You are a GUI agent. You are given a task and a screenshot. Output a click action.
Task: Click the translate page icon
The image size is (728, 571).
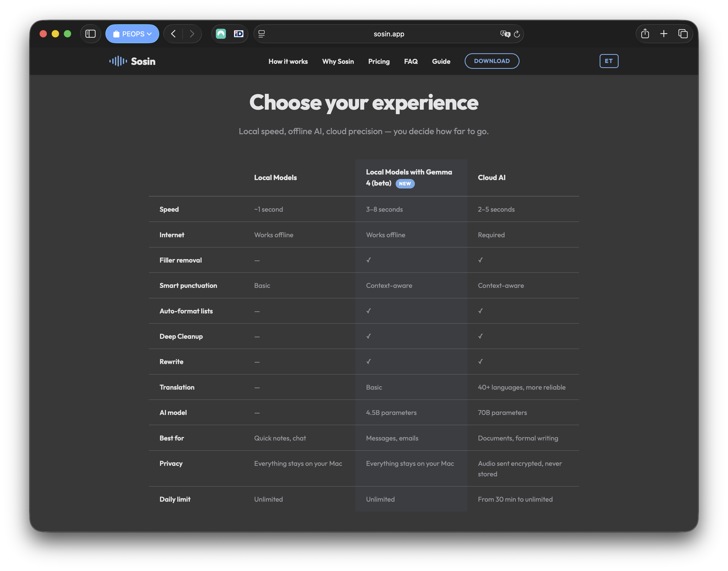[505, 34]
